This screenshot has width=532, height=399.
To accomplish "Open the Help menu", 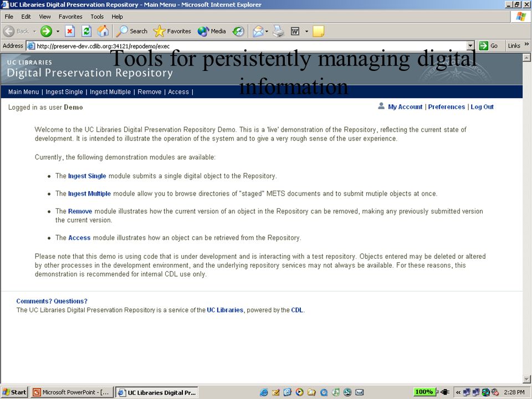I will point(117,17).
